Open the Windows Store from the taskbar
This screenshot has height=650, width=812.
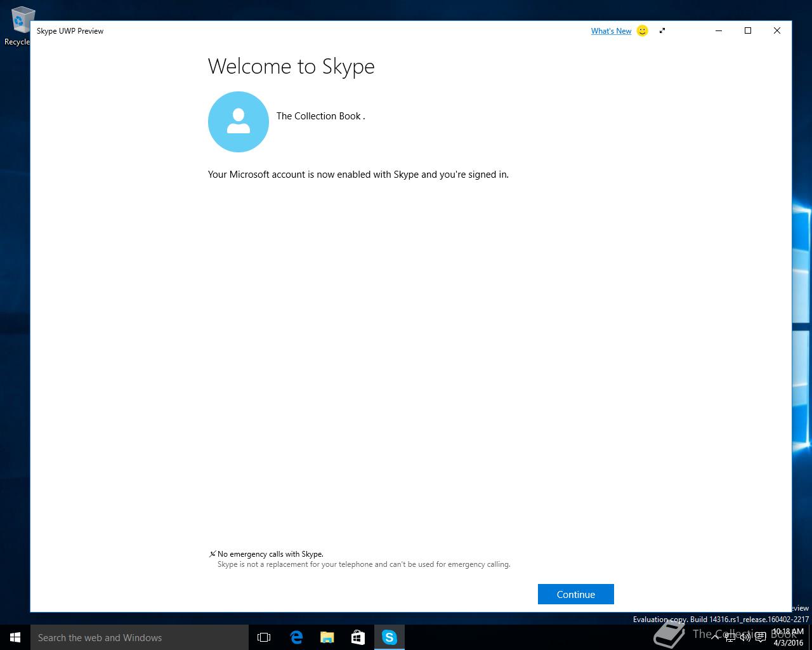click(x=358, y=637)
